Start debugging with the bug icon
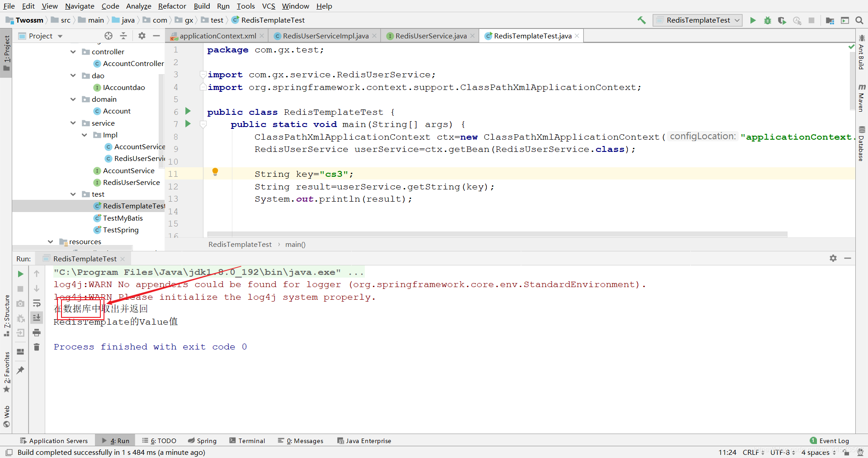Image resolution: width=868 pixels, height=458 pixels. 767,20
